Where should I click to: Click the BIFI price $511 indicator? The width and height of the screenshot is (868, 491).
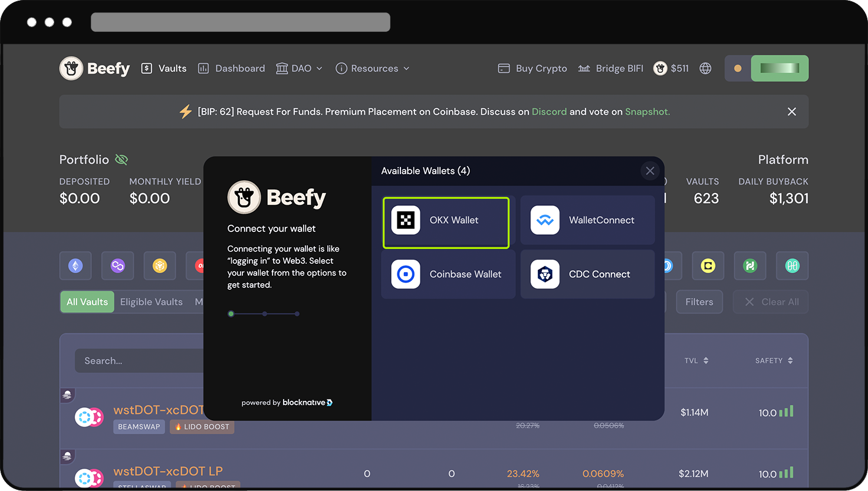[671, 68]
